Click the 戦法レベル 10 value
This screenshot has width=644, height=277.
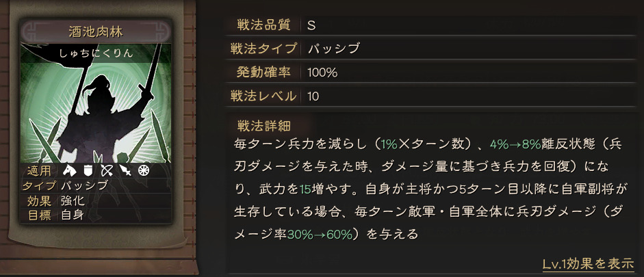tap(313, 96)
